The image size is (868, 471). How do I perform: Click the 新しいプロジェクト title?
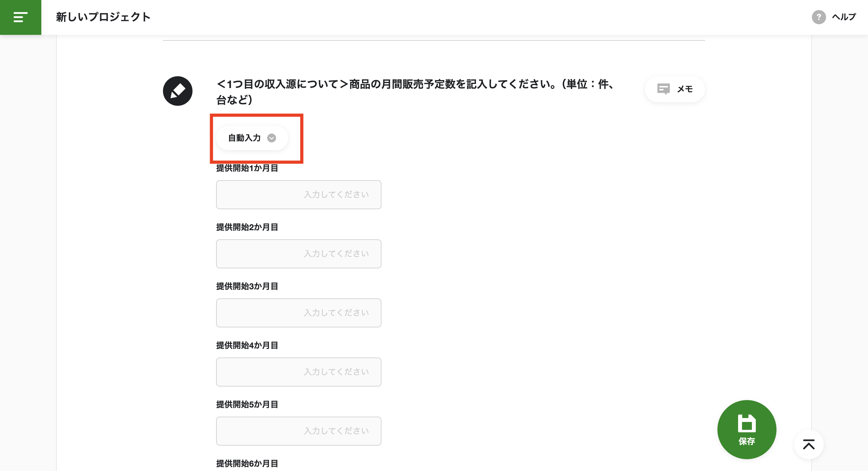pos(103,17)
